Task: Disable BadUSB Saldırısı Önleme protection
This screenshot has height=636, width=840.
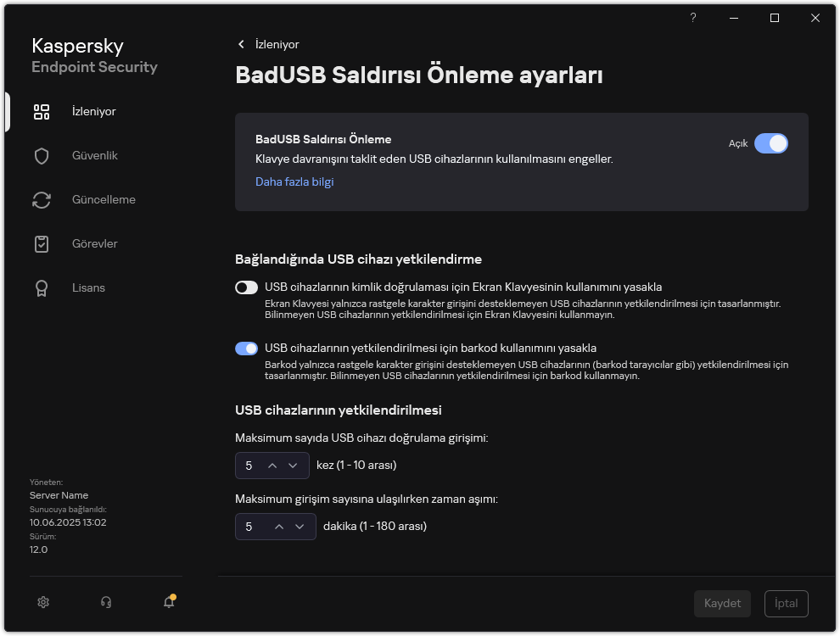Action: (772, 143)
